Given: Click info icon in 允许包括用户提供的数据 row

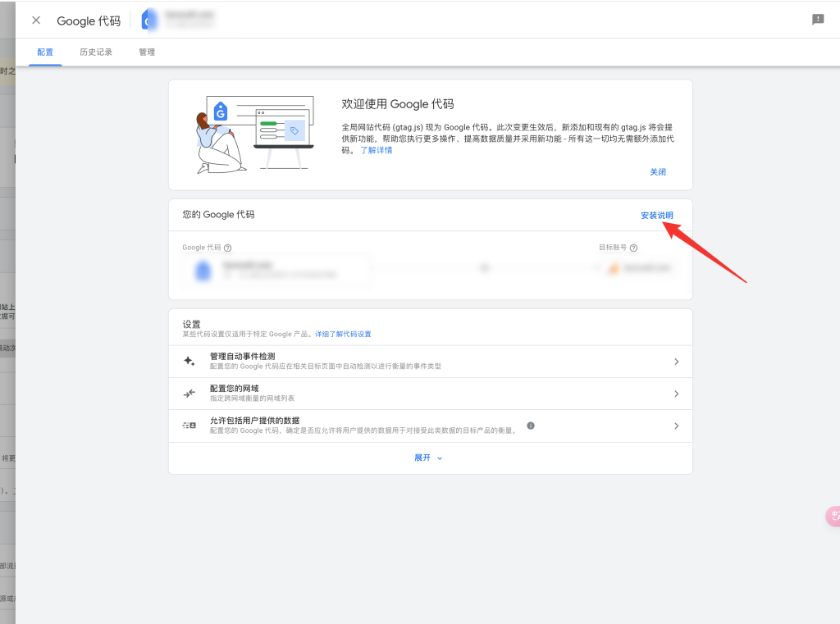Looking at the screenshot, I should click(x=531, y=426).
